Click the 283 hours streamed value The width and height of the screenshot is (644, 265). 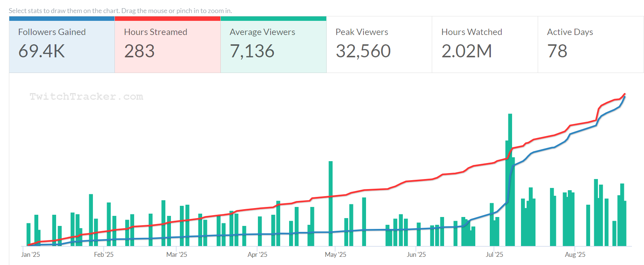[139, 51]
